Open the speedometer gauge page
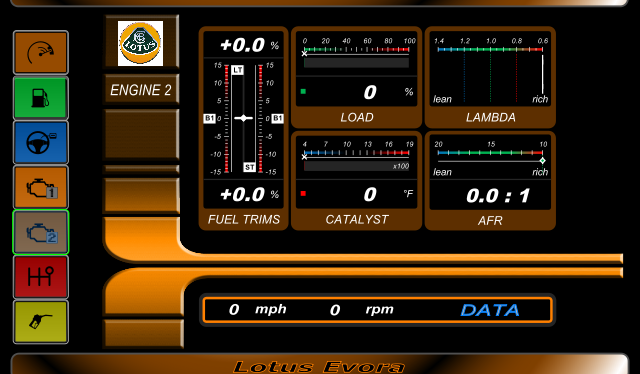This screenshot has height=374, width=640. point(41,53)
